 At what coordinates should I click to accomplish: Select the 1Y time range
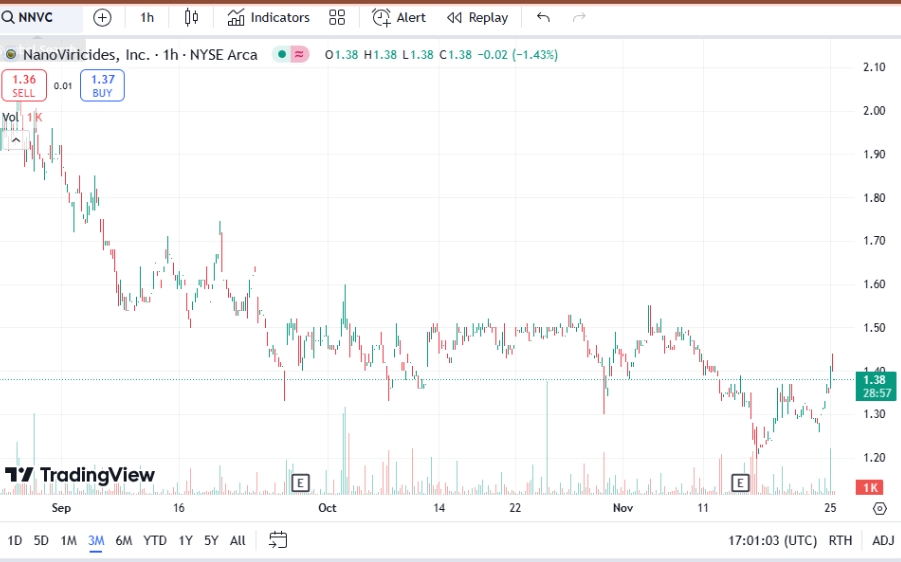[x=185, y=541]
